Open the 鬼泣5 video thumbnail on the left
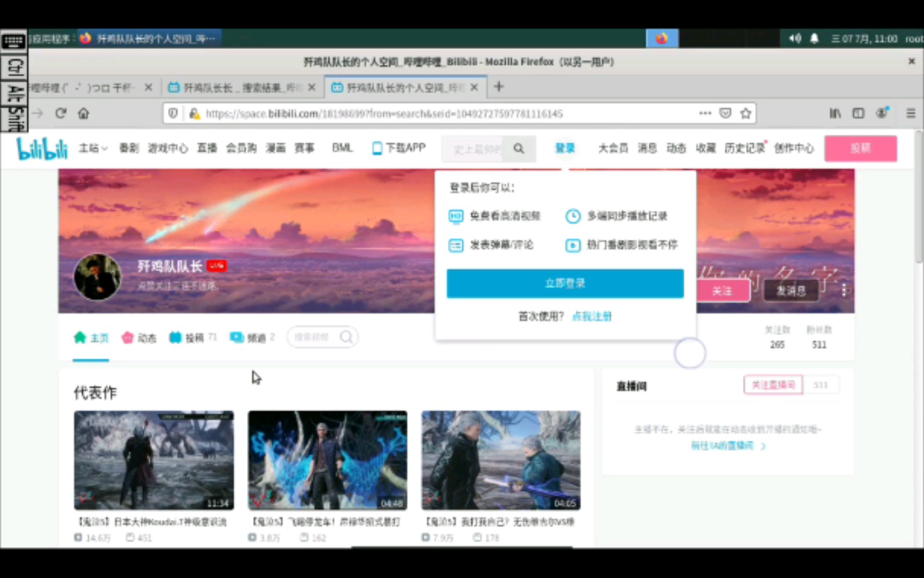The image size is (924, 578). 153,459
